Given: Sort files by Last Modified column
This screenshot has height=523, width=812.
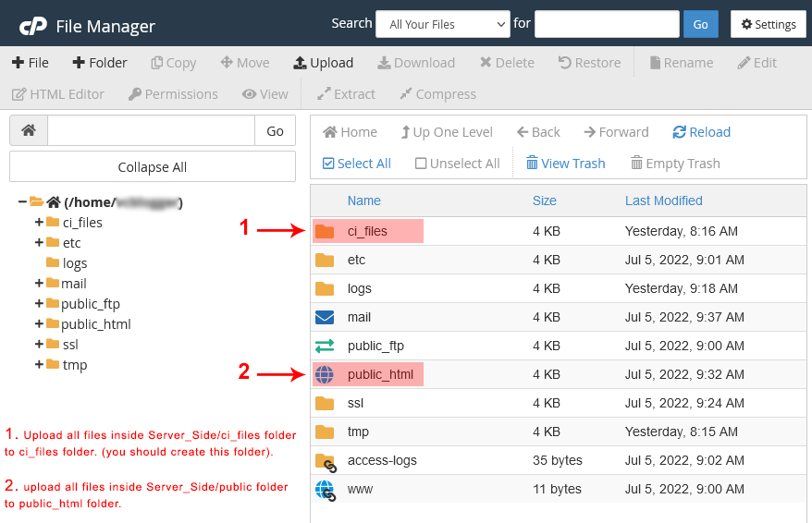Looking at the screenshot, I should [663, 201].
